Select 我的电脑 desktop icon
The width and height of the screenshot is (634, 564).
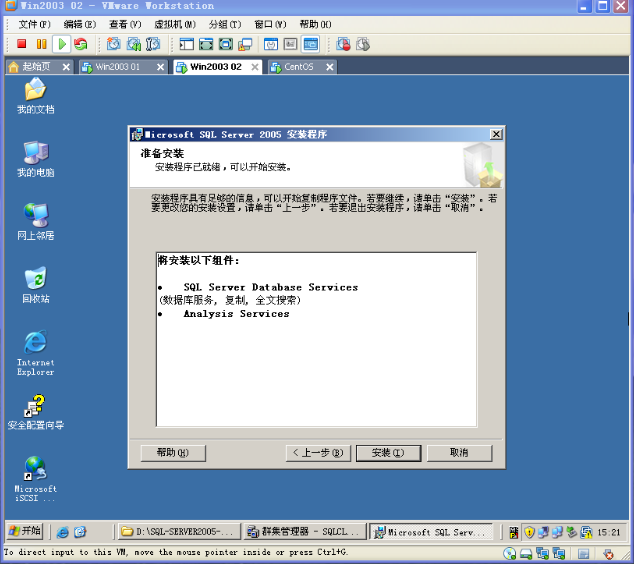point(36,159)
